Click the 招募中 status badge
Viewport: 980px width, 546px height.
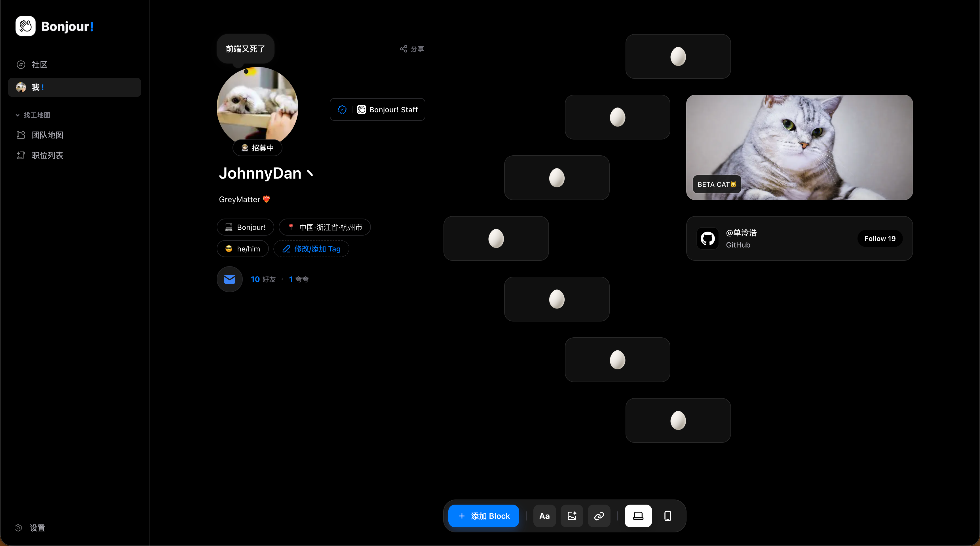257,148
